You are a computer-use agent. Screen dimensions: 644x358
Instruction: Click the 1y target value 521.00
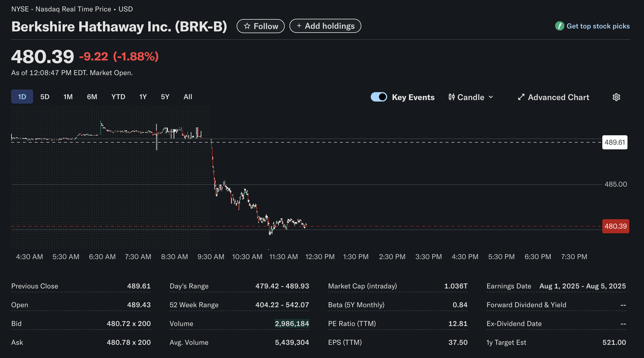click(x=614, y=342)
